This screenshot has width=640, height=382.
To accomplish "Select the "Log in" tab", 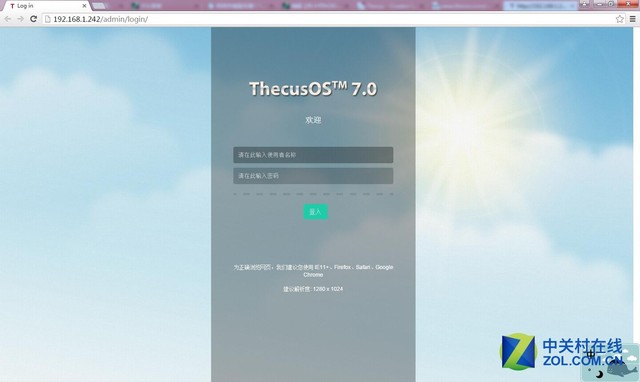I will tap(47, 6).
